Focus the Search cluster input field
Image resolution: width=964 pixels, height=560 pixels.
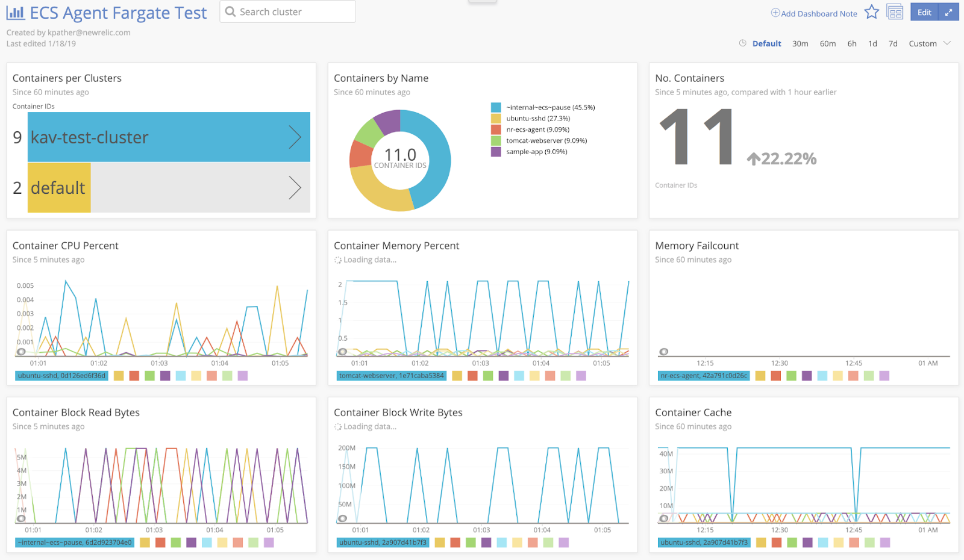(x=287, y=11)
